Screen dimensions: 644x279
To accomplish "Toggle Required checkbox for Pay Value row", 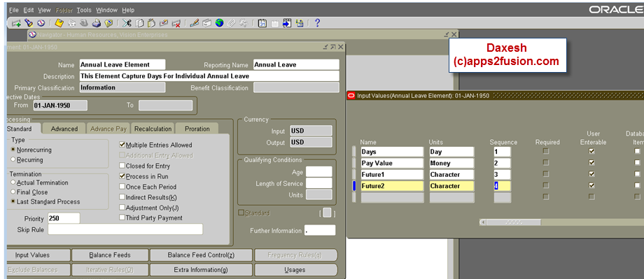I will [x=546, y=162].
